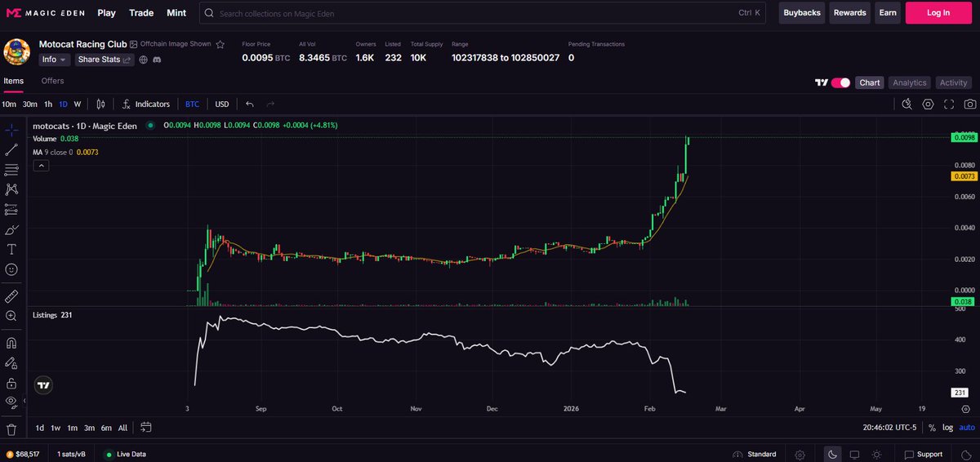Redo the chart action

pyautogui.click(x=270, y=104)
